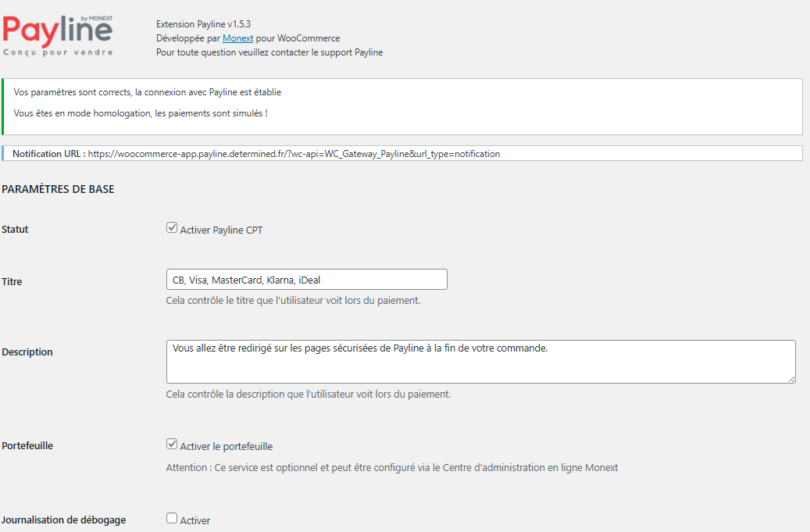Screen dimensions: 810x532
Task: Grab the Description textarea resize handle
Action: tap(791, 379)
